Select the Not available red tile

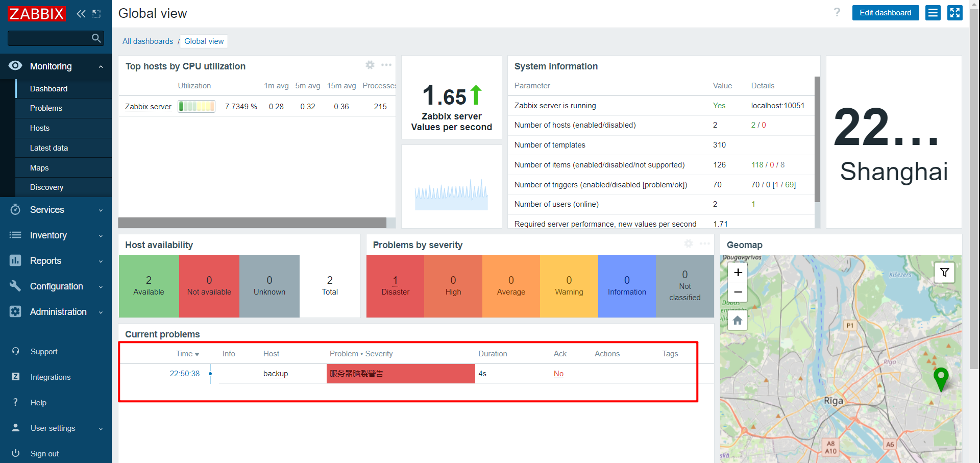click(x=209, y=286)
